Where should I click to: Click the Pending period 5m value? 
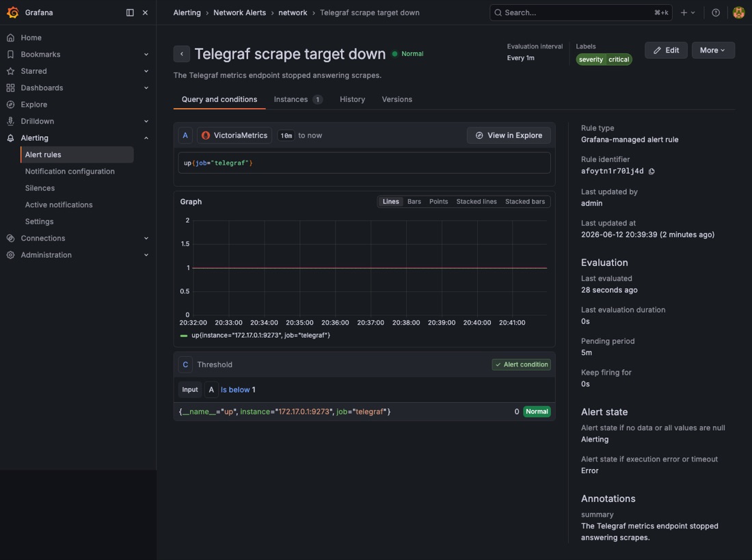click(x=587, y=353)
